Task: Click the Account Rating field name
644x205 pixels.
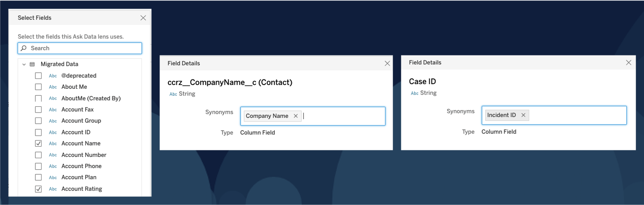Action: pos(81,189)
